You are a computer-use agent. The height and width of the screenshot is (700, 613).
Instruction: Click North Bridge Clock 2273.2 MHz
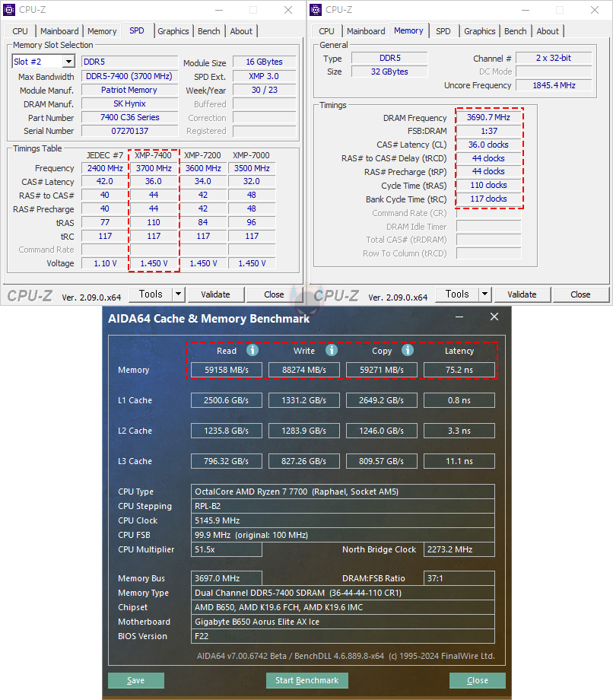pos(459,549)
